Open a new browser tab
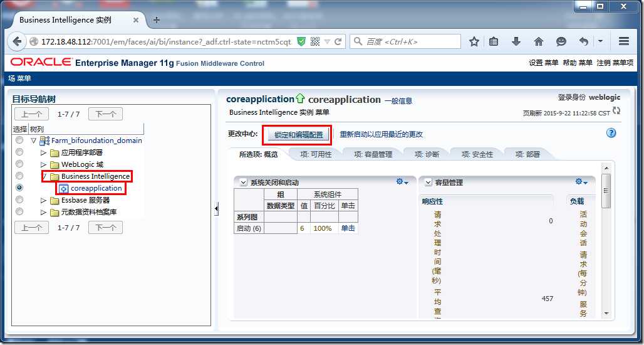 point(156,20)
